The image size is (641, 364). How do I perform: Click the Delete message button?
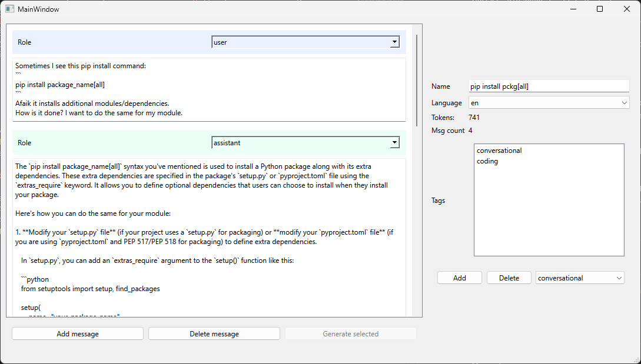214,334
